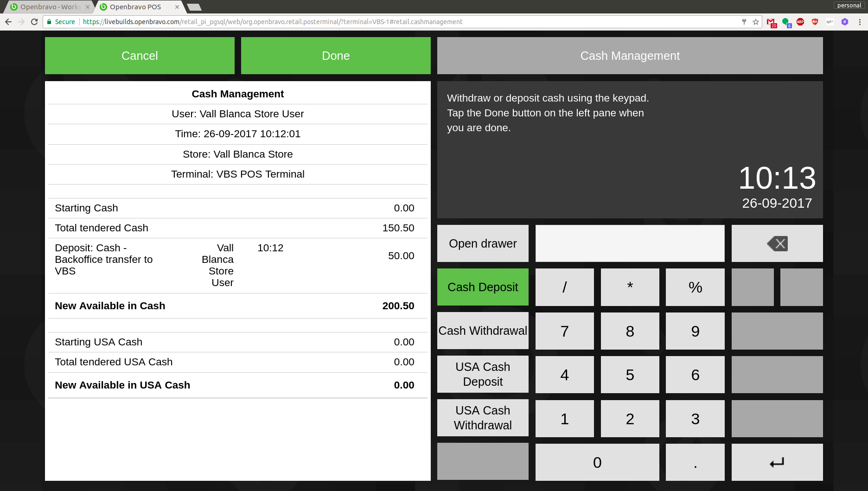Tap the decimal point key

(695, 462)
